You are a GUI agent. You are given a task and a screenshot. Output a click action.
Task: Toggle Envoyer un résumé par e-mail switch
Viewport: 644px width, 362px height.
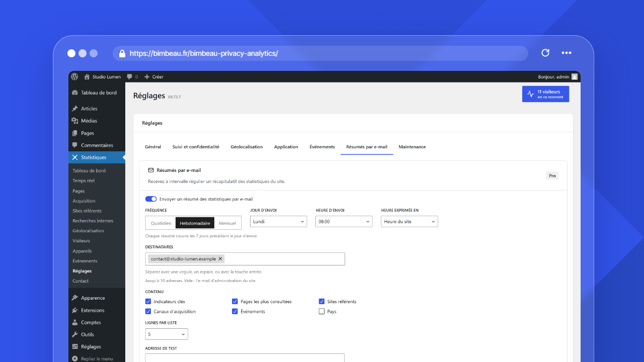click(151, 199)
